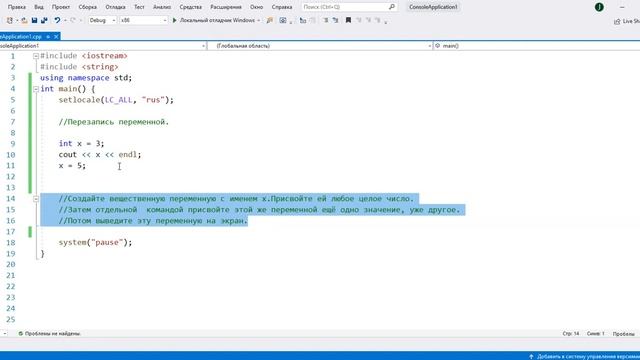Click the screenshot/camera toolbar icon
The width and height of the screenshot is (640, 360).
point(282,20)
